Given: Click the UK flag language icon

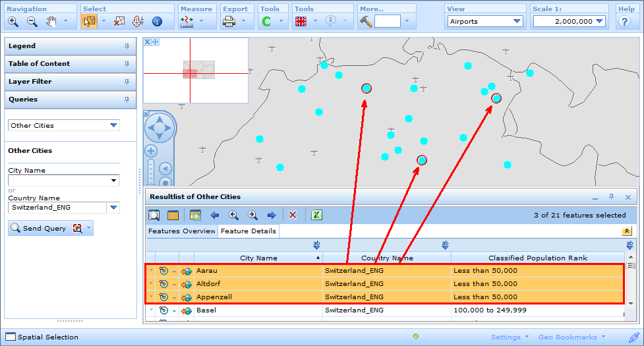Looking at the screenshot, I should (x=301, y=22).
